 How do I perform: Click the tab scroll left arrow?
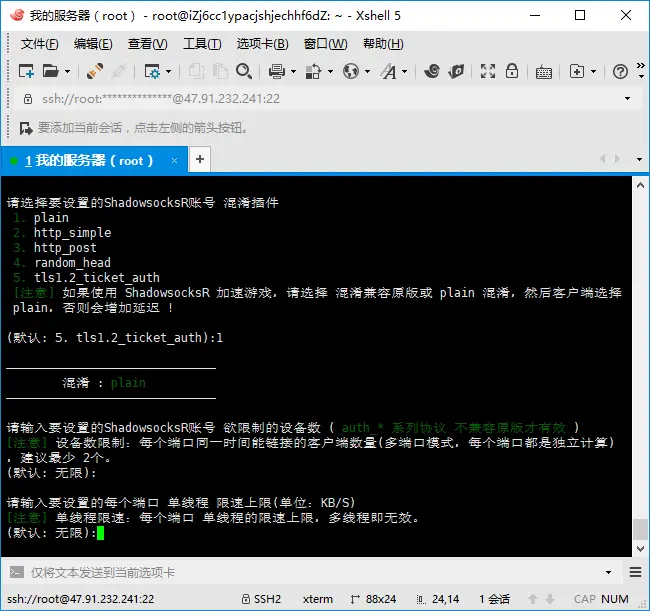pos(603,159)
